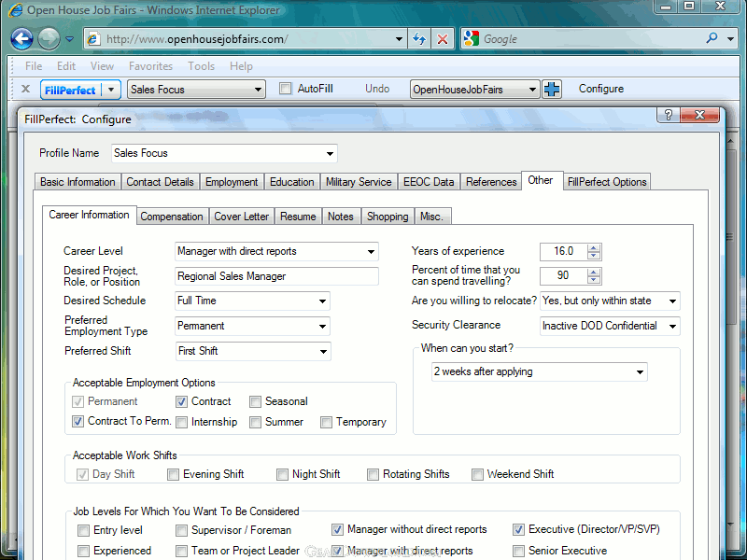This screenshot has width=747, height=560.
Task: Click the red Stop loading icon
Action: click(443, 39)
